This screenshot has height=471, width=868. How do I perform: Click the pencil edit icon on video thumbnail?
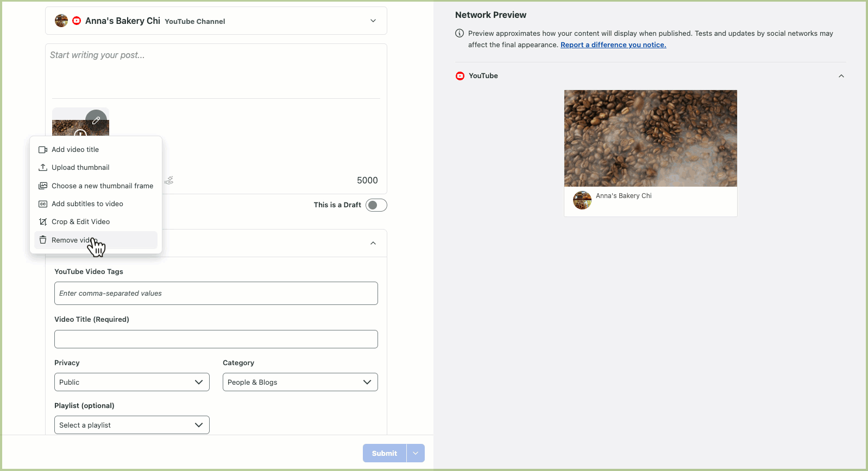96,120
